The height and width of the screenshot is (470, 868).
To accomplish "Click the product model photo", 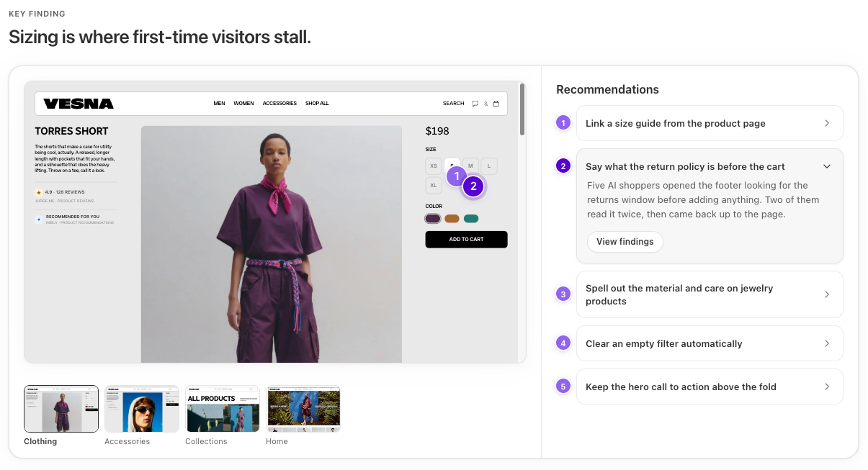I will [x=272, y=245].
